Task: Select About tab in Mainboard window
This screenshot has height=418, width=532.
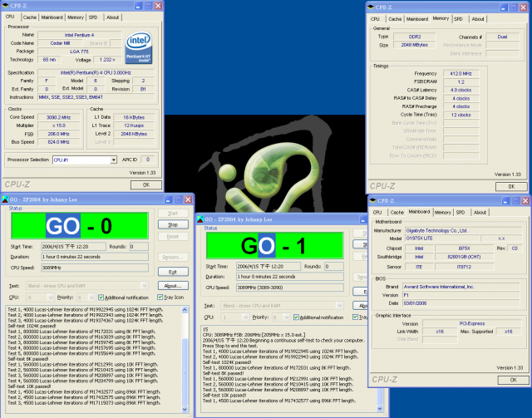Action: coord(480,213)
